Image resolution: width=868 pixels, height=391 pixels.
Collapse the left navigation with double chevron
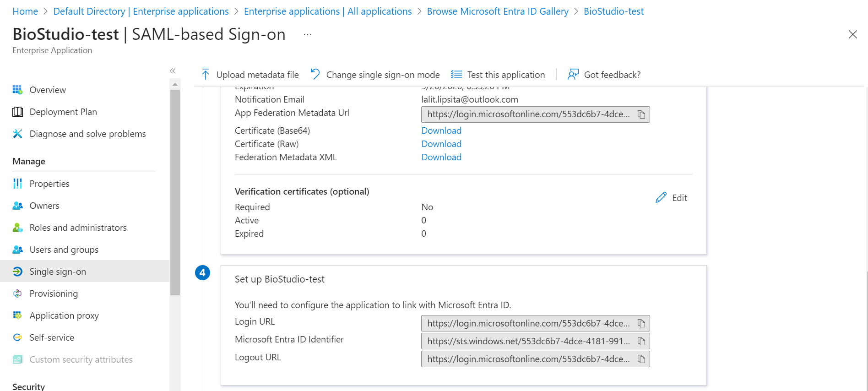point(173,71)
